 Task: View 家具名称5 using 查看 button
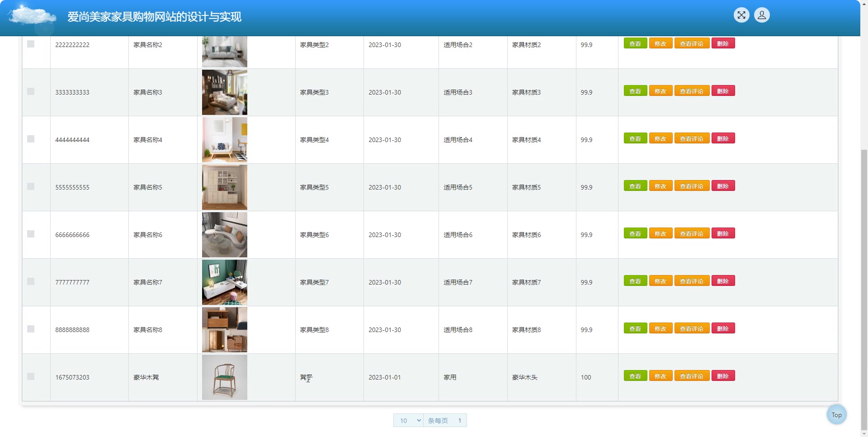[635, 186]
